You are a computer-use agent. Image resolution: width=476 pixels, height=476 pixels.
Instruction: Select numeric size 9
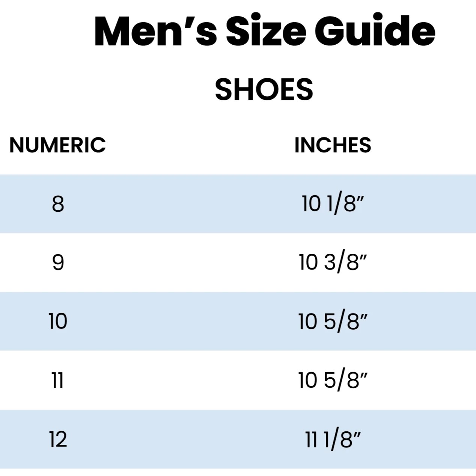point(58,262)
